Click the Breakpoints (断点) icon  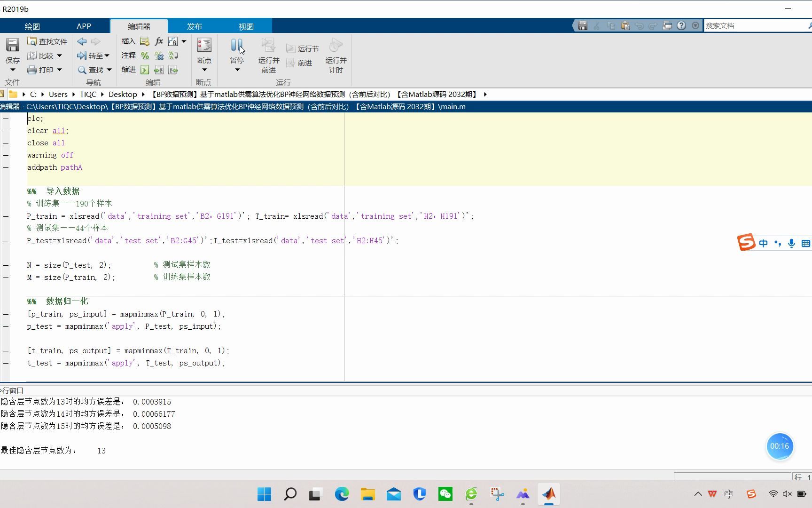(204, 45)
